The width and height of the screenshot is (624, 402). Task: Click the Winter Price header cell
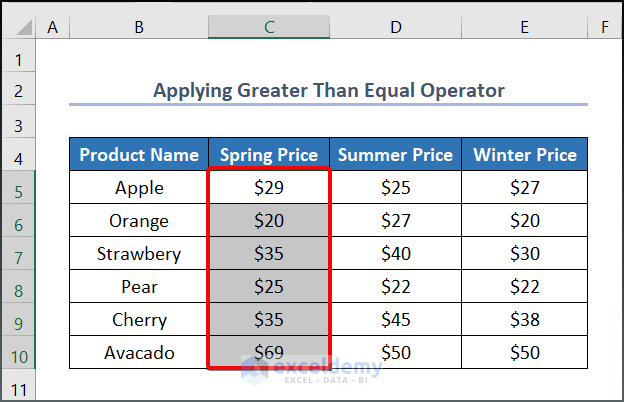524,155
